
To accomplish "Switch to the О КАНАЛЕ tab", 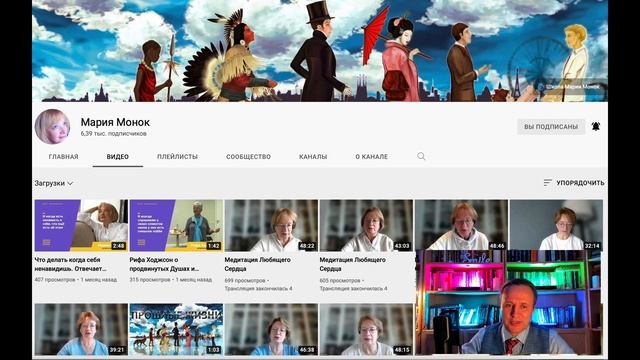I will (x=371, y=156).
